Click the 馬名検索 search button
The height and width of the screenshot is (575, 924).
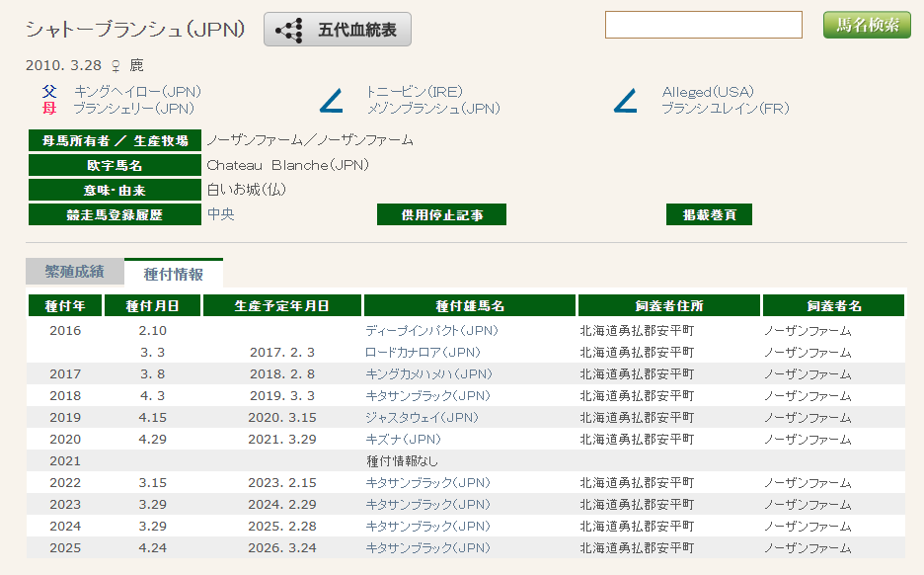(867, 25)
